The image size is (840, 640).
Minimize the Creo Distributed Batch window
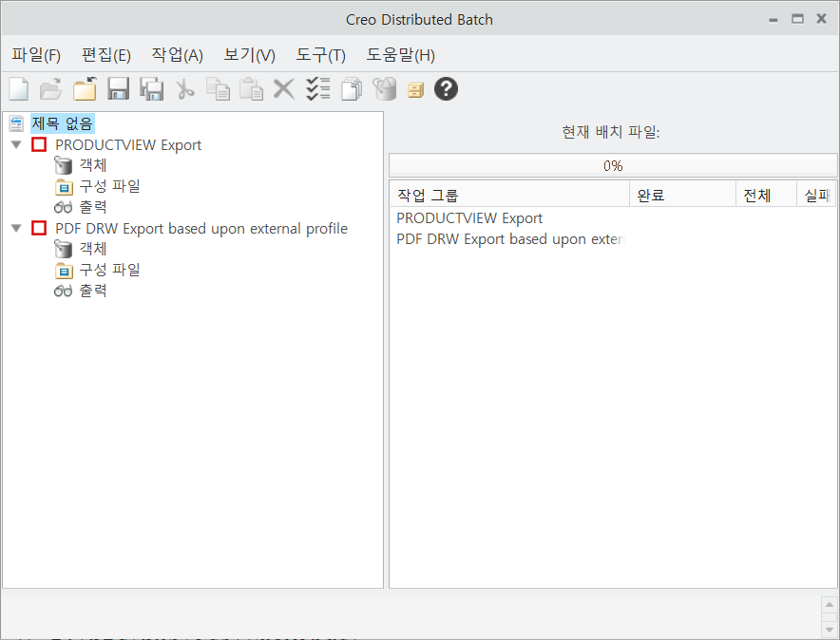tap(773, 19)
